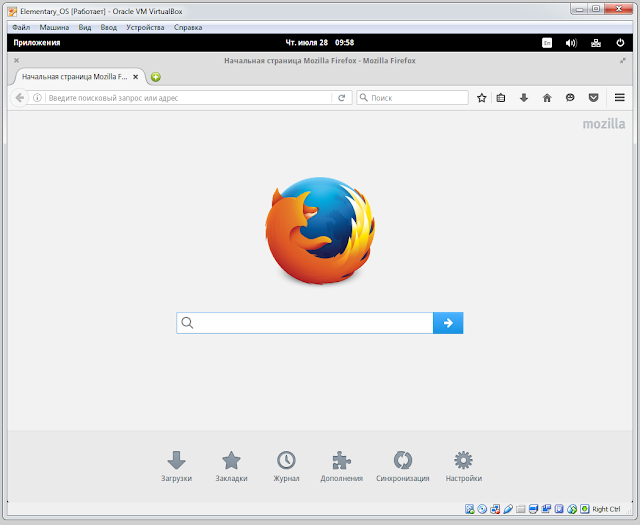Open a new tab with green plus
640x525 pixels.
pos(156,77)
